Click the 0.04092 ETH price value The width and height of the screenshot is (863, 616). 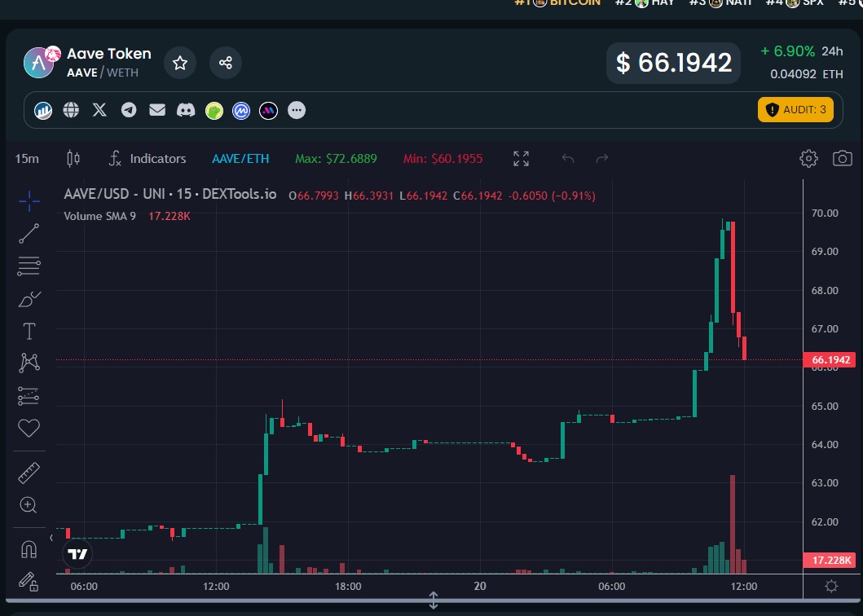coord(806,74)
